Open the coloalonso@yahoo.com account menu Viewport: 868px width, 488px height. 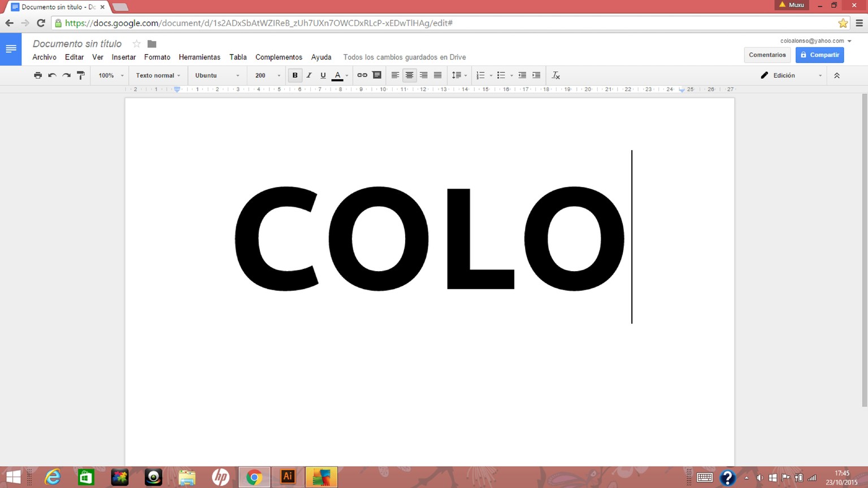coord(815,41)
